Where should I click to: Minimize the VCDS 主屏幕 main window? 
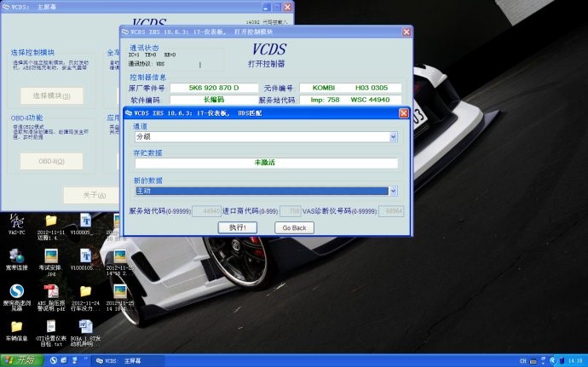[266, 7]
